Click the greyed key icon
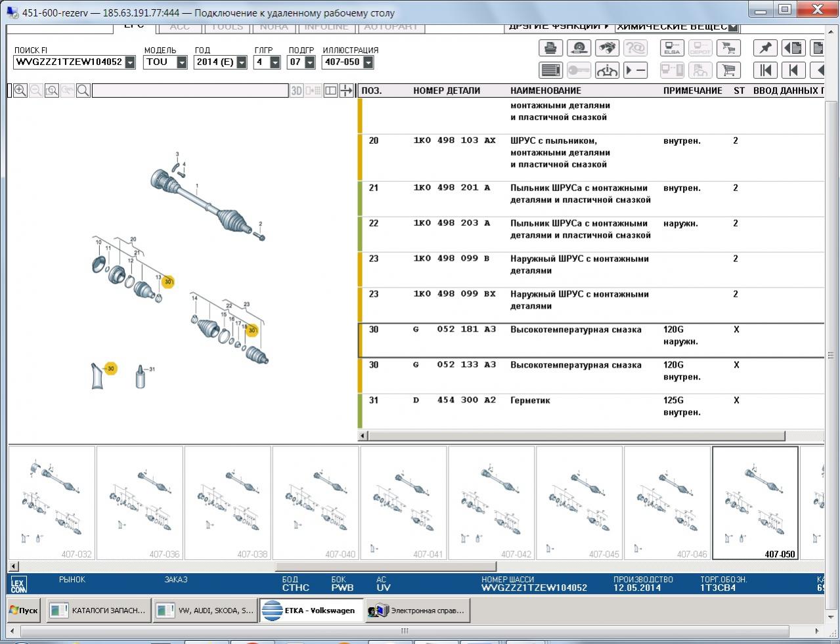The height and width of the screenshot is (644, 840). (579, 70)
